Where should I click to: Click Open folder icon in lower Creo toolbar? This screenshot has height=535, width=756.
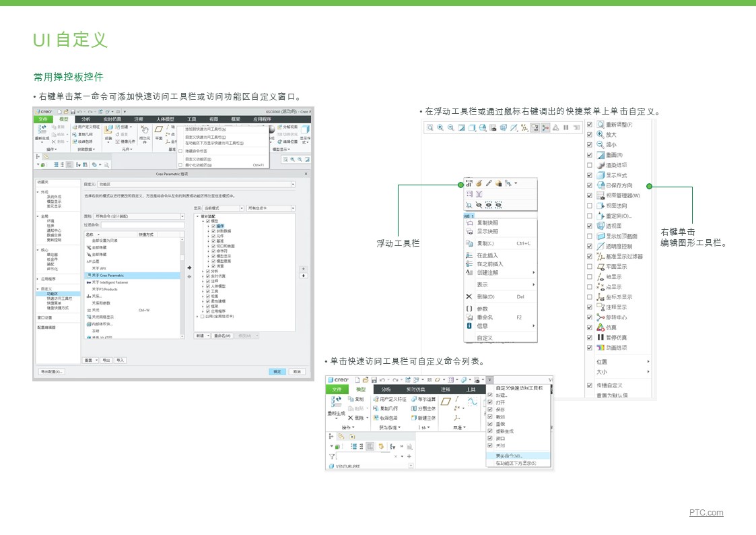pos(366,380)
